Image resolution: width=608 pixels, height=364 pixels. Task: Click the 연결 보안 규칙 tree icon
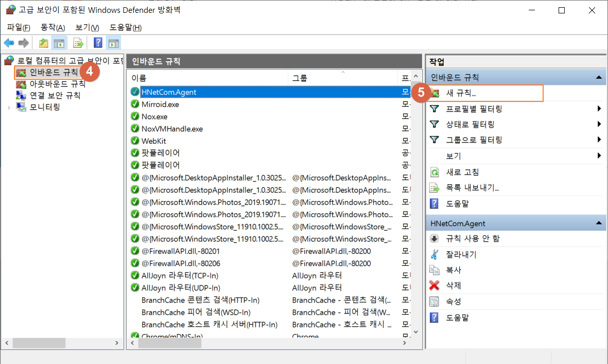pyautogui.click(x=21, y=95)
